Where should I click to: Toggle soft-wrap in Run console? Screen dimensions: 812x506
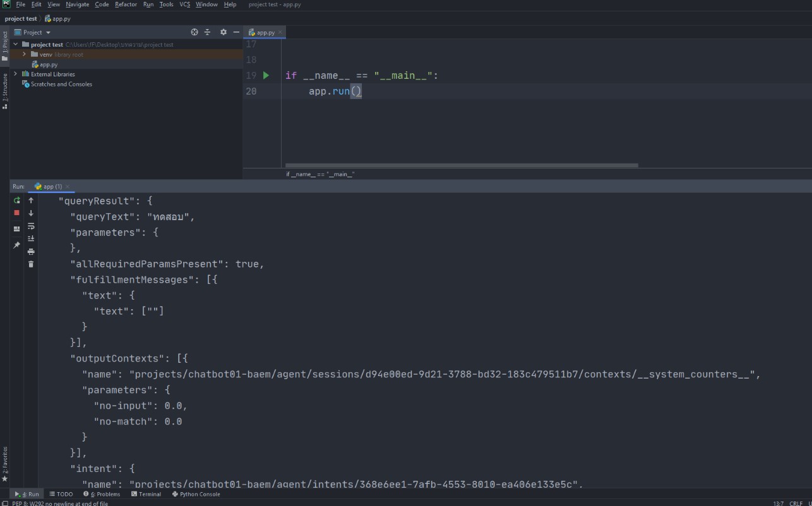point(31,226)
